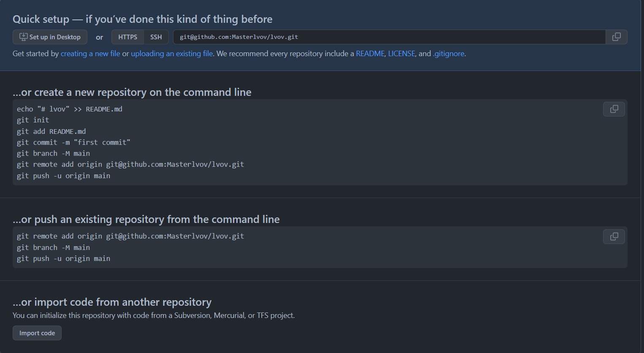Open the .gitignore link
The width and height of the screenshot is (644, 353).
449,54
